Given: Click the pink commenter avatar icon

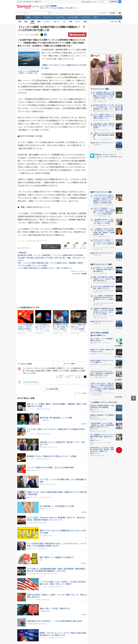Looking at the screenshot, I should [x=19, y=369].
